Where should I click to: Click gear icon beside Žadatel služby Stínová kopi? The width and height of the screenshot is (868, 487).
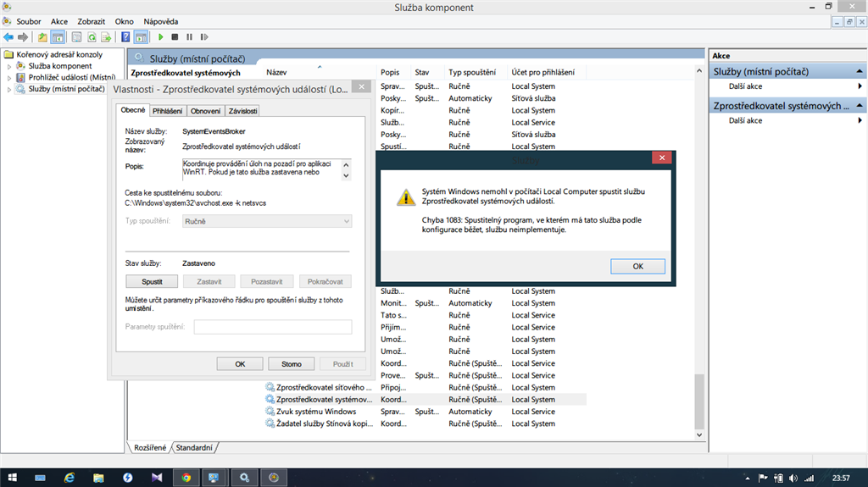pyautogui.click(x=270, y=423)
